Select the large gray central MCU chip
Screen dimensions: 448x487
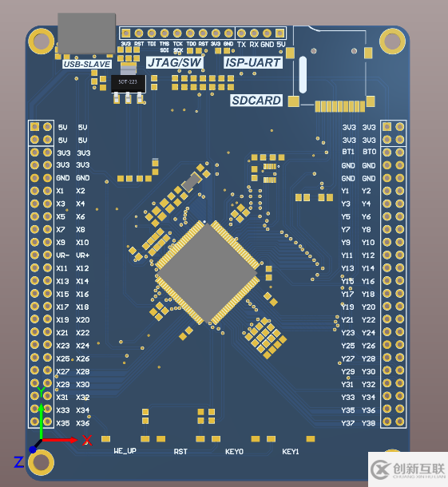207,272
